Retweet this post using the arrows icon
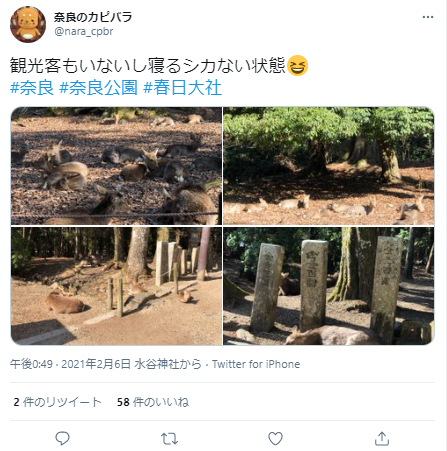 169,439
